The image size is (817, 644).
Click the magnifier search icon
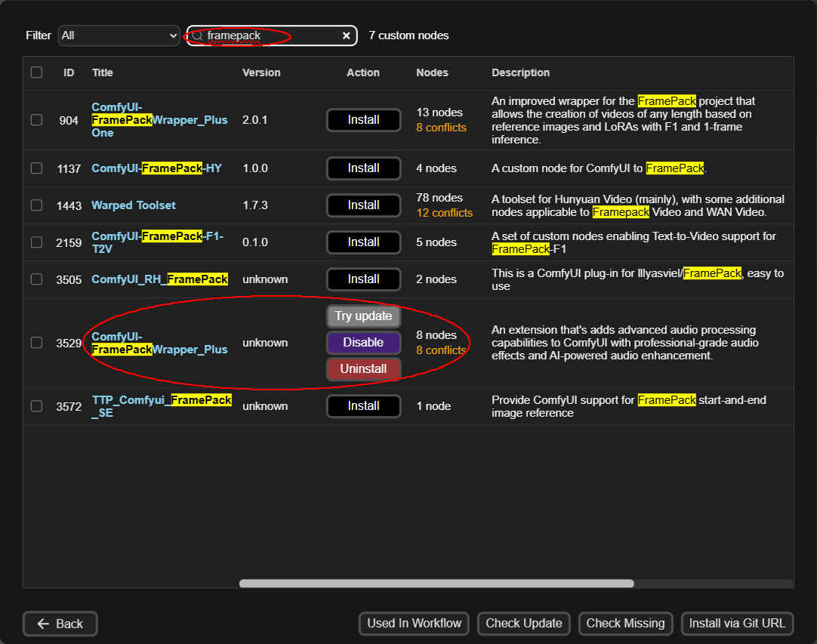tap(198, 35)
